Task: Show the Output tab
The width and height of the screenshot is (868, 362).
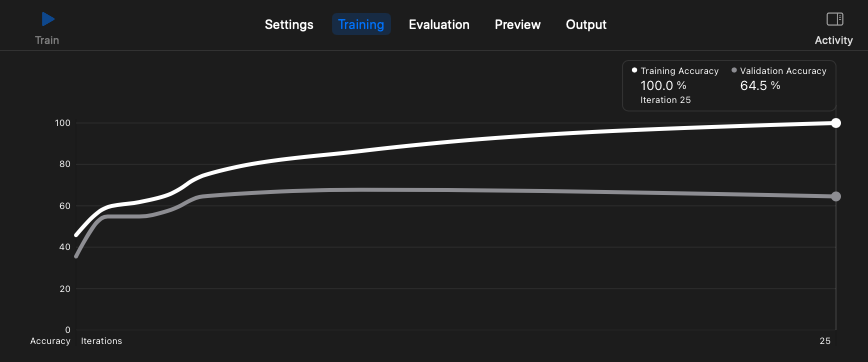Action: pos(586,24)
